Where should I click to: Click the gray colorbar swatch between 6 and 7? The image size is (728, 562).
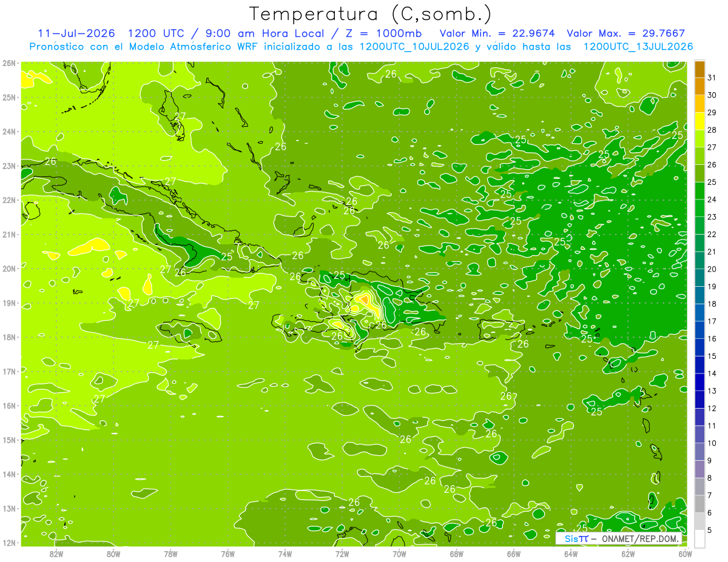point(699,504)
